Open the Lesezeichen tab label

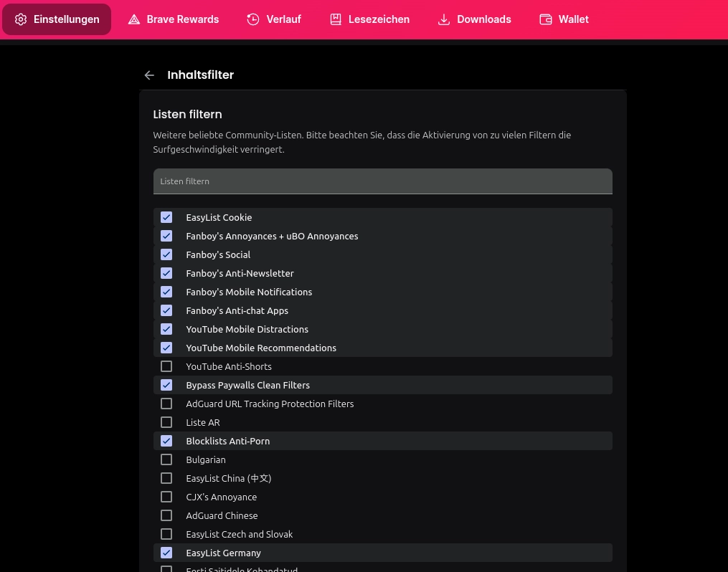pyautogui.click(x=379, y=19)
